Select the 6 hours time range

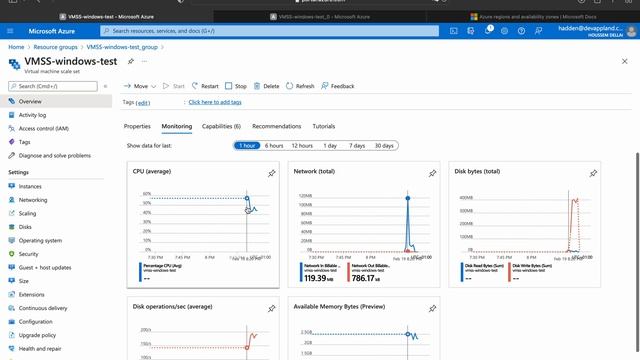[x=274, y=146]
